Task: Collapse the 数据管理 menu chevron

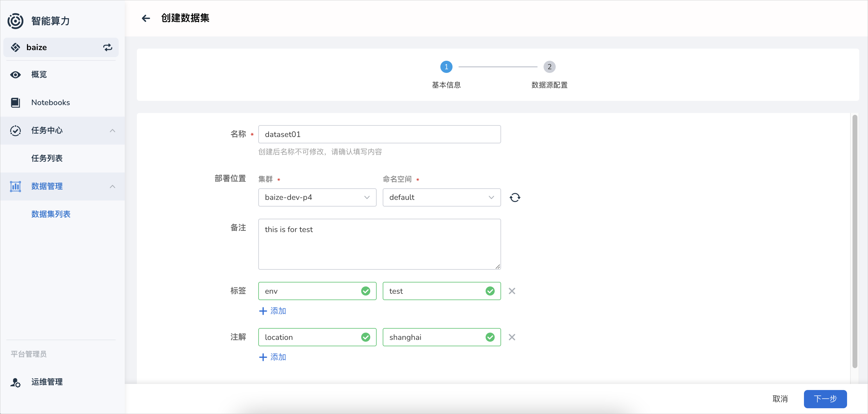Action: [x=113, y=186]
